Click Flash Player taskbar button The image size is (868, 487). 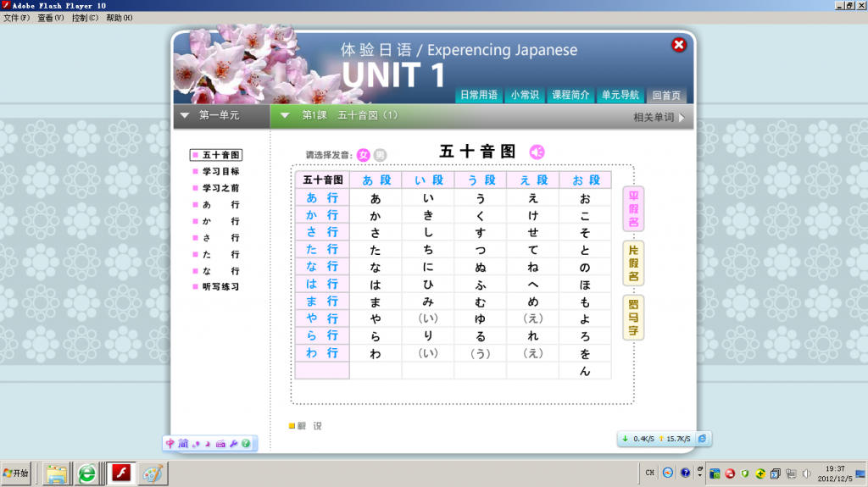point(122,473)
